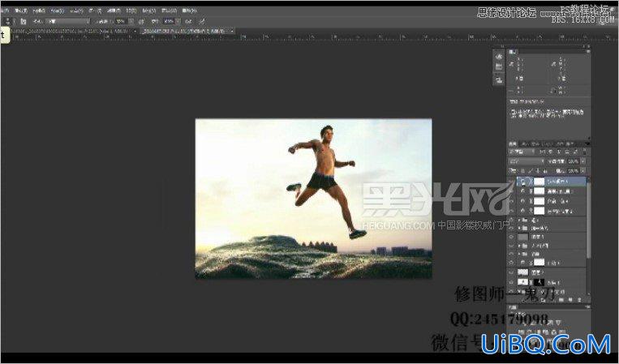
Task: Select the gray 图层 1 layer thumbnail
Action: [x=523, y=237]
